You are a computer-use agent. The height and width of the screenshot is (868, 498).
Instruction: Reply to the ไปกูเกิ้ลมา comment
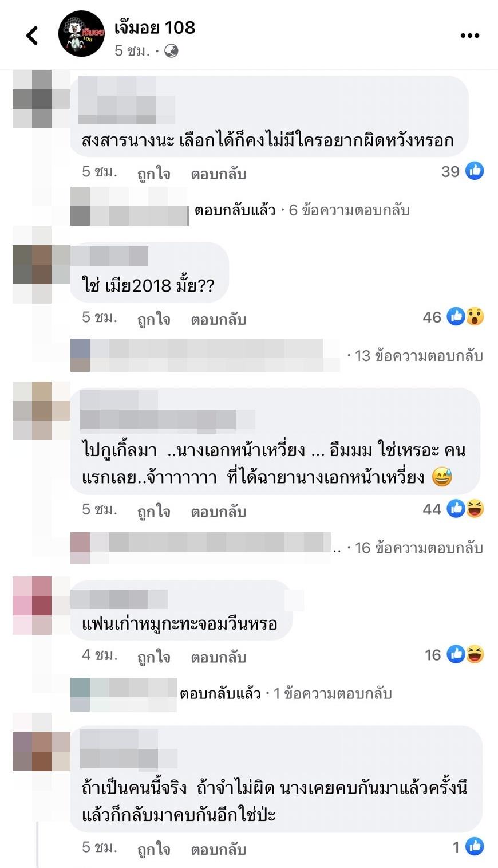coord(219,511)
